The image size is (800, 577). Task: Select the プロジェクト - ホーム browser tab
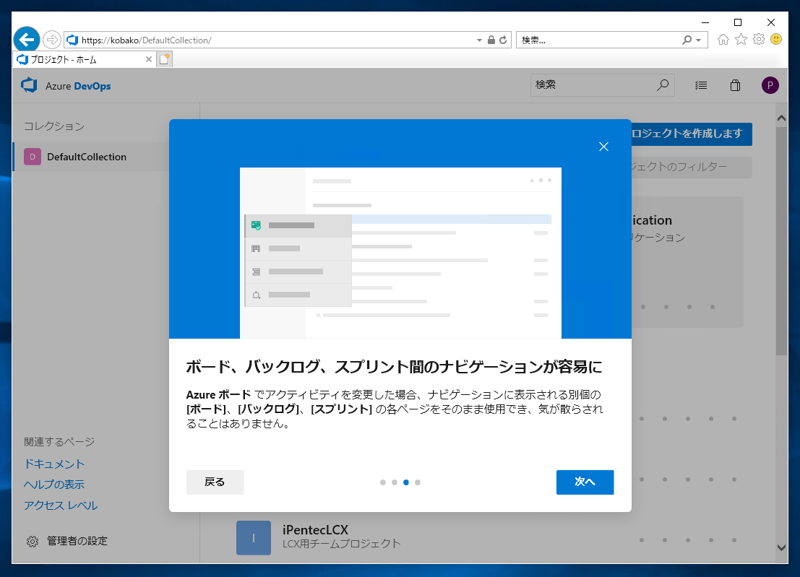coord(84,59)
